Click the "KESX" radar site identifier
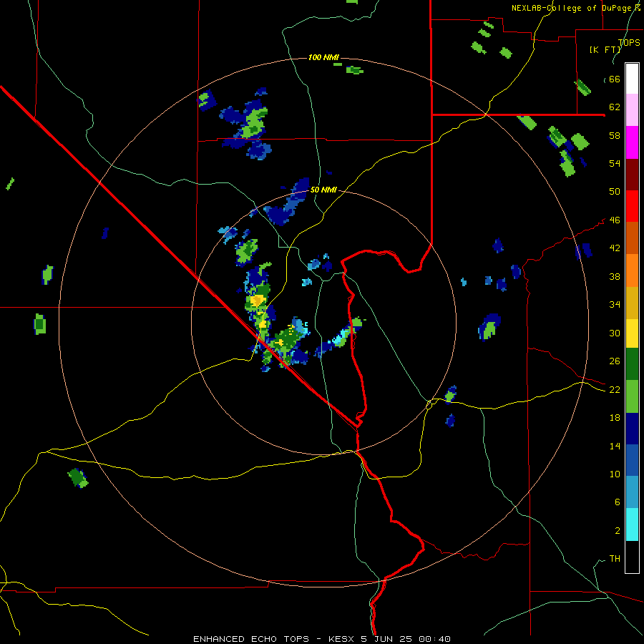Screen dimensions: 644x644 pyautogui.click(x=342, y=639)
